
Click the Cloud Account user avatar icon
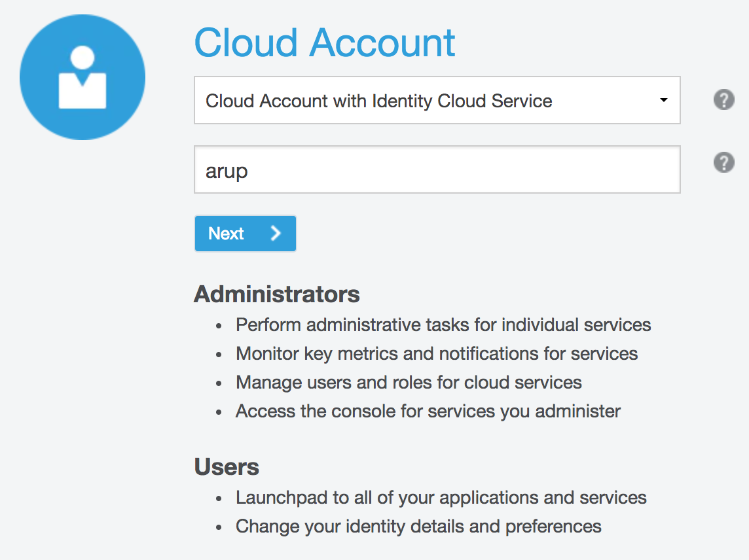pyautogui.click(x=82, y=77)
